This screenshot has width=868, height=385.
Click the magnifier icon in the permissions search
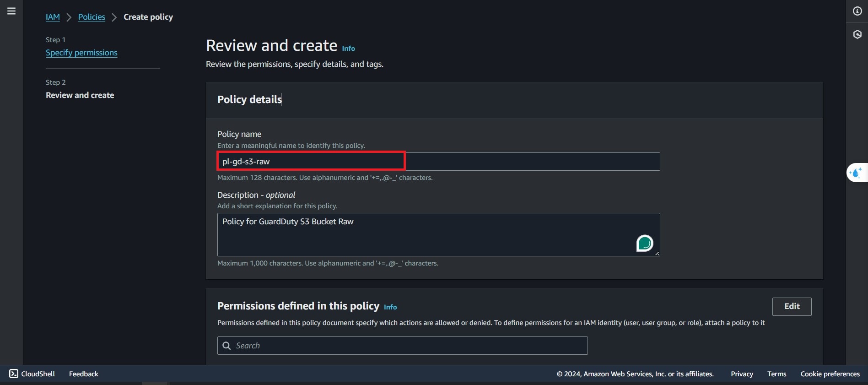226,346
